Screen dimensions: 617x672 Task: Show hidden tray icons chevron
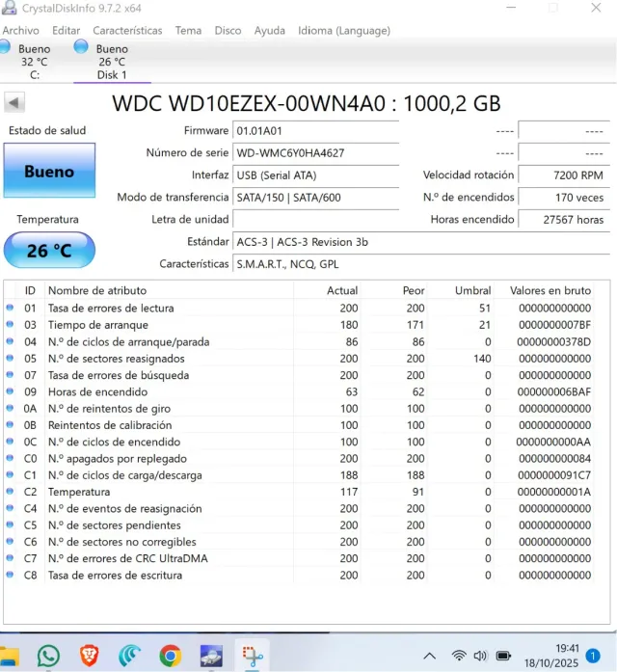pyautogui.click(x=430, y=657)
